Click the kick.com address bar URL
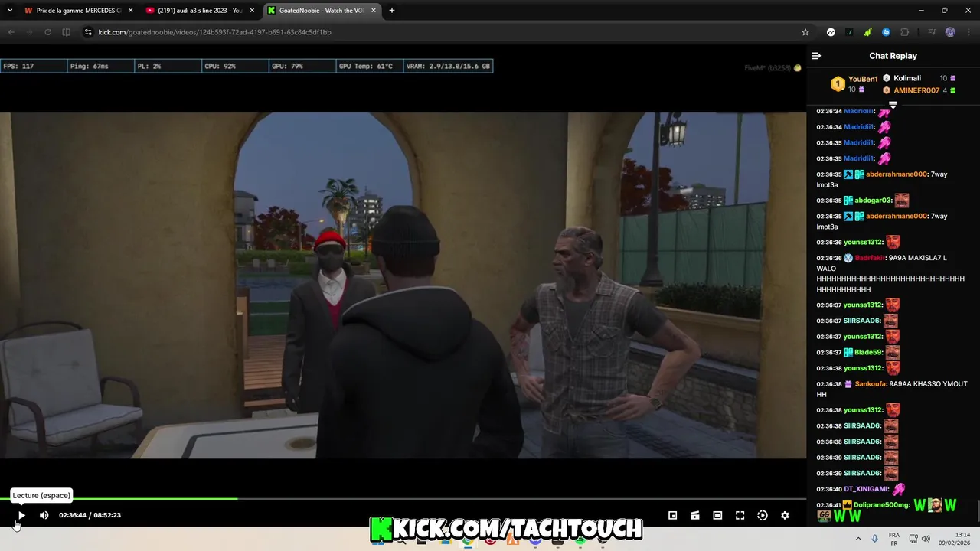The width and height of the screenshot is (980, 551). (214, 32)
